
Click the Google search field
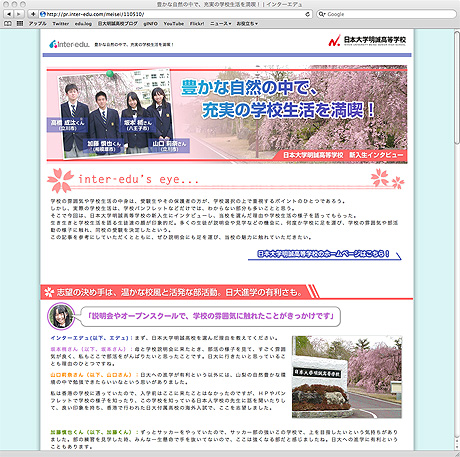tap(386, 14)
